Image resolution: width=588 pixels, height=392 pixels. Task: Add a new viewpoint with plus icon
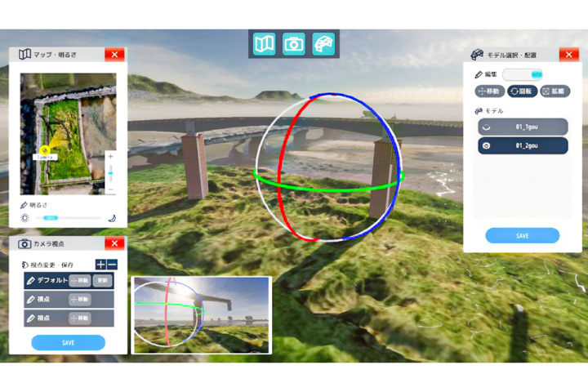(101, 265)
